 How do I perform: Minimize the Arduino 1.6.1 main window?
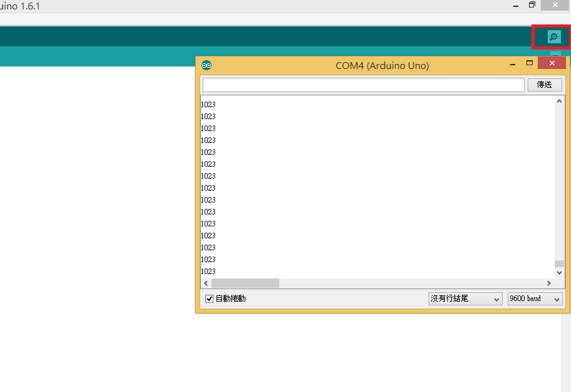516,6
